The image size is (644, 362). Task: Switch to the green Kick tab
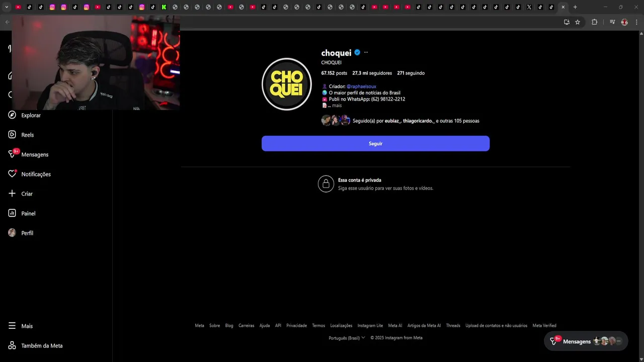[164, 7]
